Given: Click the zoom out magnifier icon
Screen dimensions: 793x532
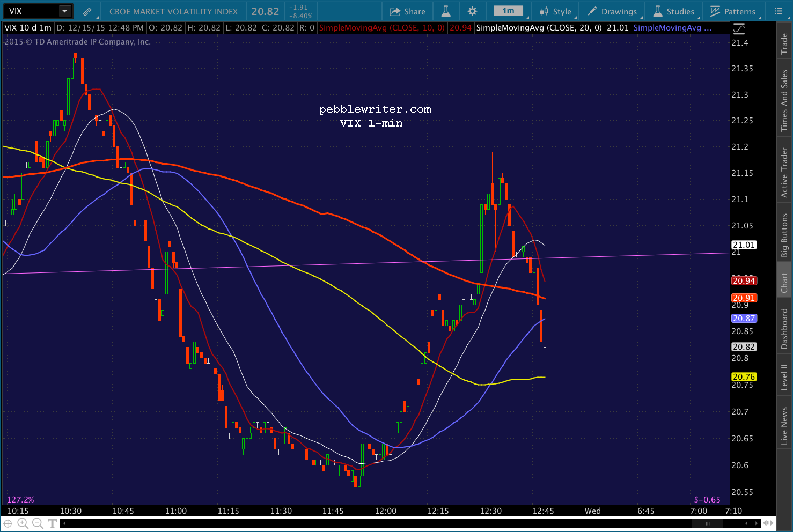Looking at the screenshot, I should [37, 523].
